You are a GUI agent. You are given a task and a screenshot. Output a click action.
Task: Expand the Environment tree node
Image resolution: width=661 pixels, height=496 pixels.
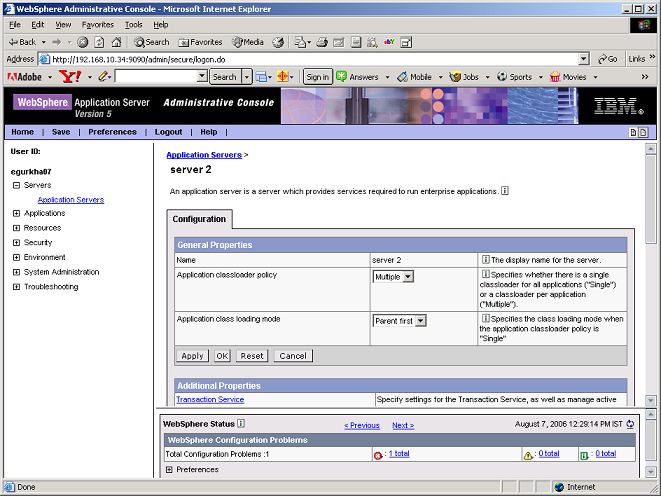16,257
